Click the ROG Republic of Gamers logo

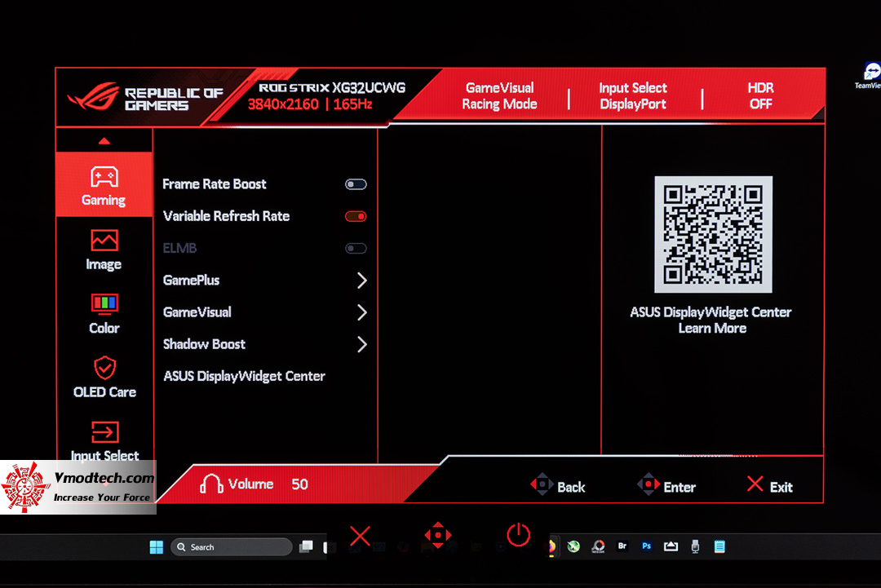145,98
